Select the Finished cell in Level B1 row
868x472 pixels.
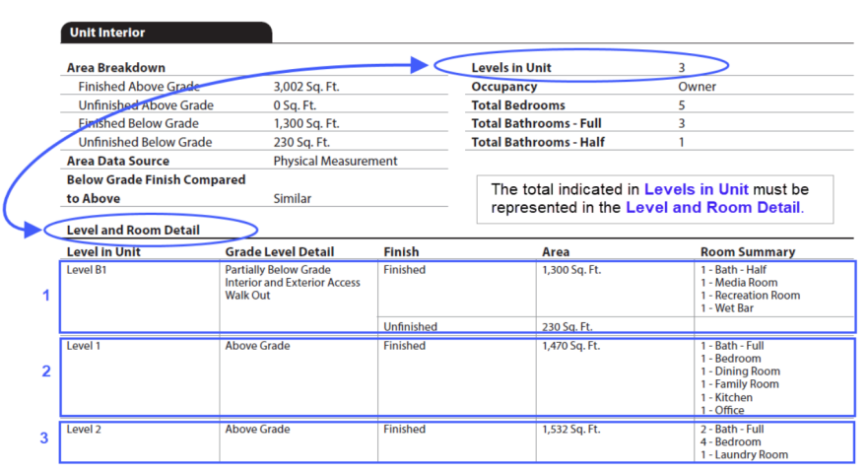[405, 269]
